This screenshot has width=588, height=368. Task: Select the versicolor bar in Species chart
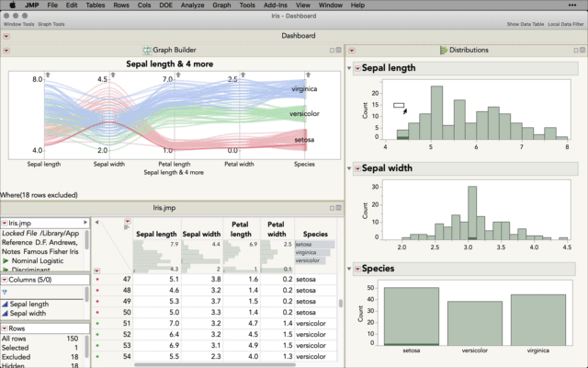(x=475, y=323)
